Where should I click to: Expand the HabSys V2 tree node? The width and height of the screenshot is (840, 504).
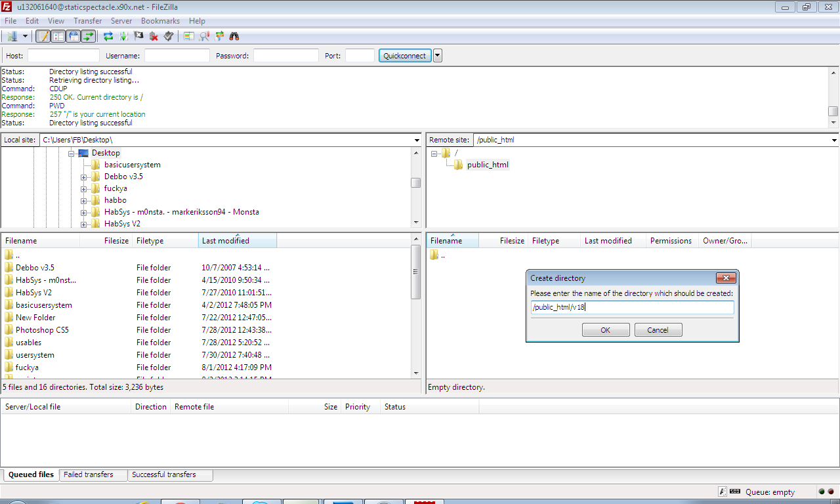84,224
